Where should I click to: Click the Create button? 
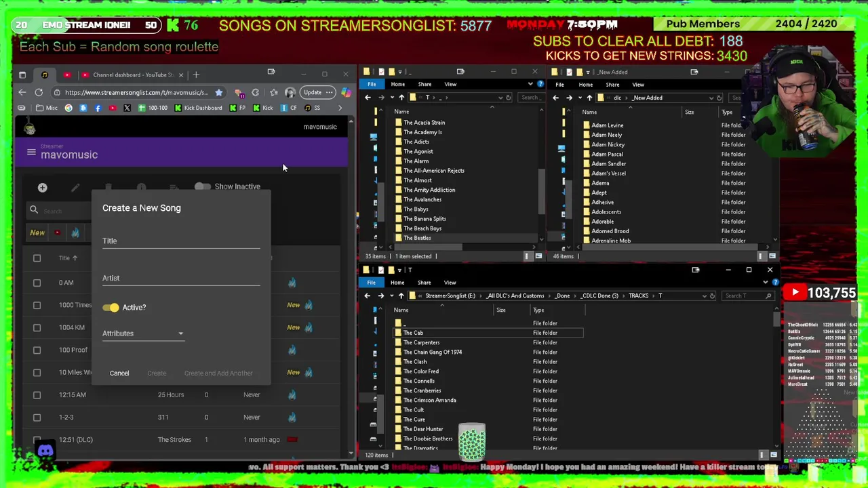click(x=157, y=373)
